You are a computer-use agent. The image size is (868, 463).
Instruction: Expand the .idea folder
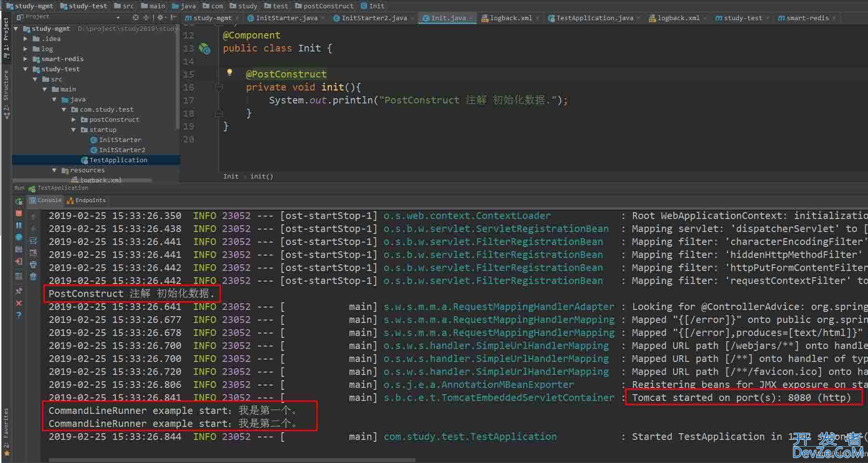26,39
